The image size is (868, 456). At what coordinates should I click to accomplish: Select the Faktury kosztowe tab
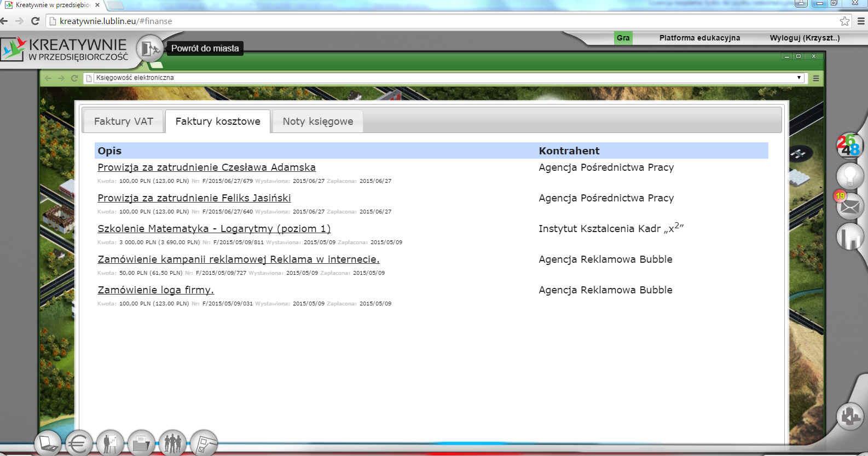(218, 122)
